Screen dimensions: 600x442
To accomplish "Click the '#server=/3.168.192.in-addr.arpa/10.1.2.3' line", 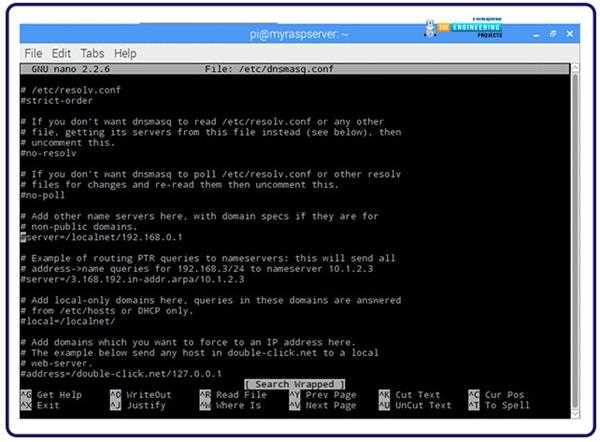I will pyautogui.click(x=132, y=279).
